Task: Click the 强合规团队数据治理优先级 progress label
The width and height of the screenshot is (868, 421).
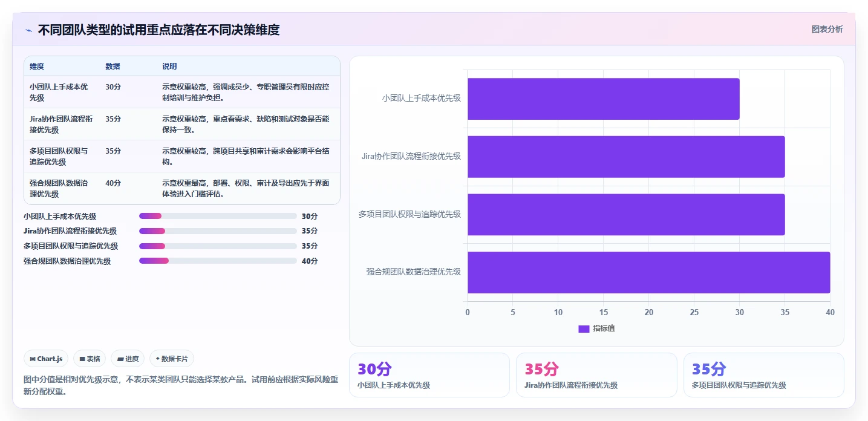Action: point(67,261)
